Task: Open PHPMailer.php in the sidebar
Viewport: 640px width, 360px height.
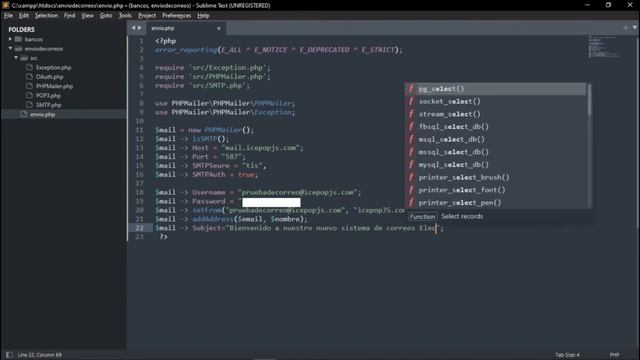Action: coord(54,86)
